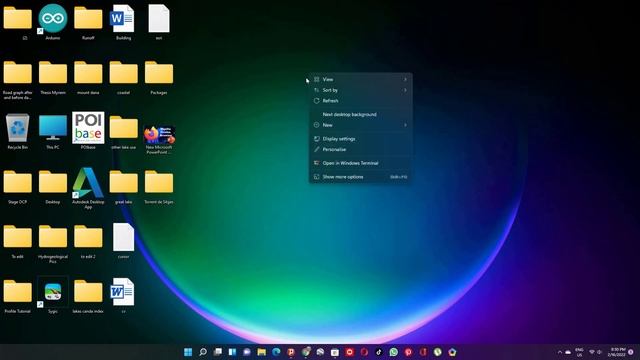Open the ENG US language indicator
640x360 pixels.
[x=579, y=352]
